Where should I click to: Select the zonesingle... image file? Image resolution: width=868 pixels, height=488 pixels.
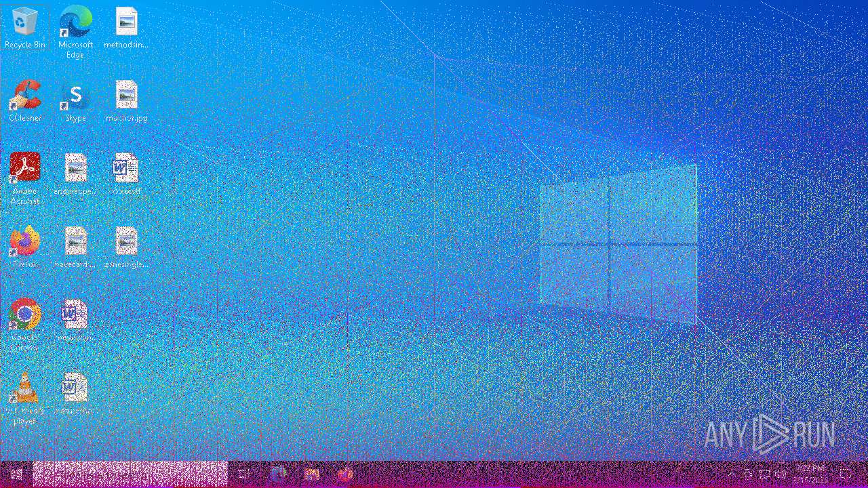[x=126, y=247]
